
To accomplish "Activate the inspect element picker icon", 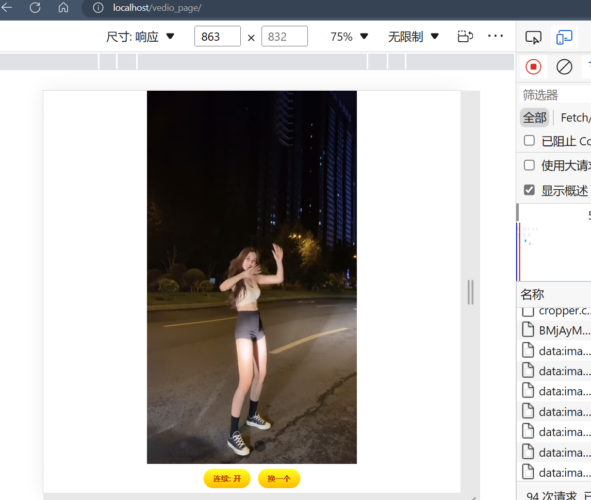I will coord(533,37).
